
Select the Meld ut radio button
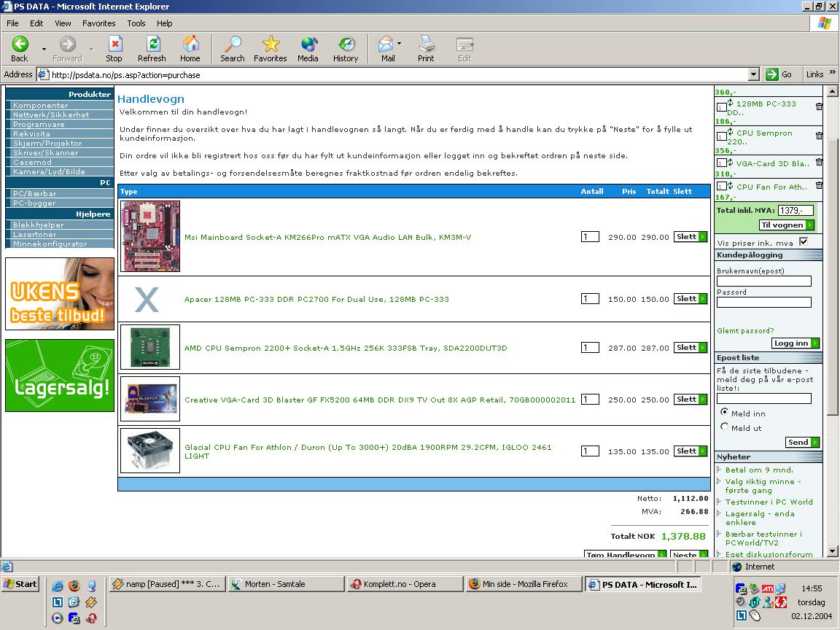724,427
